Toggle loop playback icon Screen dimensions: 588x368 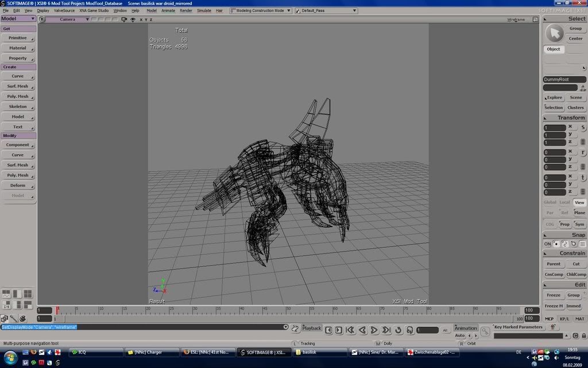point(399,330)
